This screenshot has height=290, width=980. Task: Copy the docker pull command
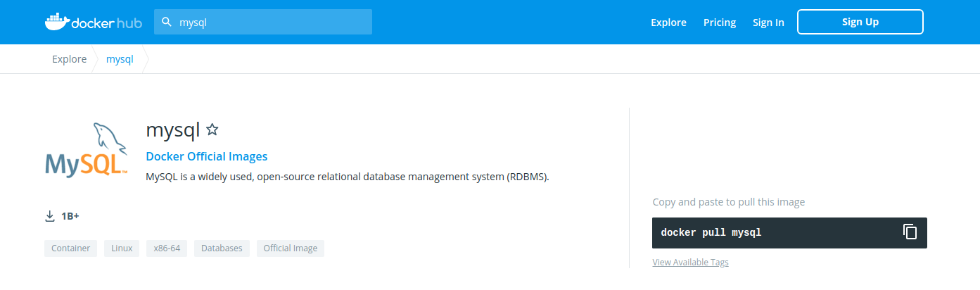pos(910,232)
